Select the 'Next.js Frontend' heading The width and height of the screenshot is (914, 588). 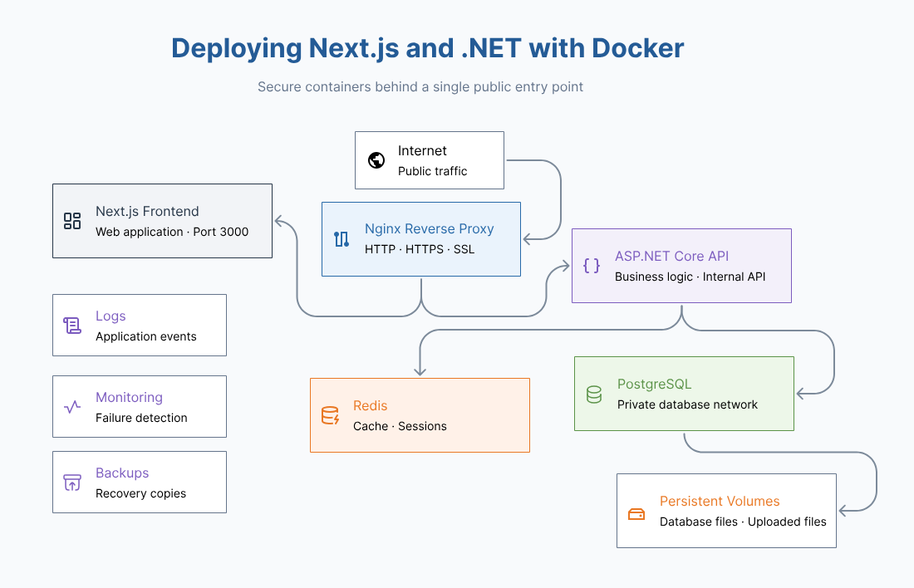tap(147, 211)
